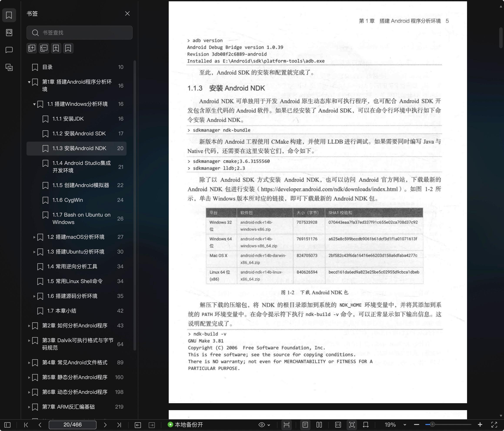Open the bookmarks panel icon in sidebar
The height and width of the screenshot is (431, 504).
(9, 15)
